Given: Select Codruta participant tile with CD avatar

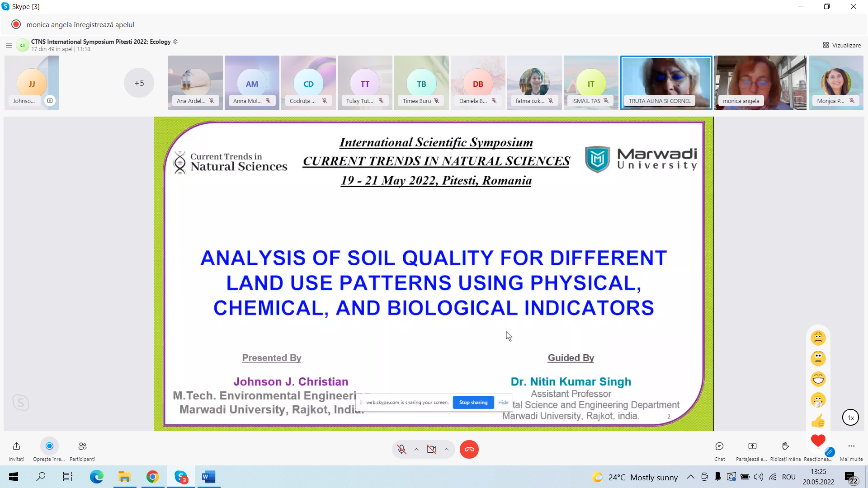Looking at the screenshot, I should tap(308, 83).
